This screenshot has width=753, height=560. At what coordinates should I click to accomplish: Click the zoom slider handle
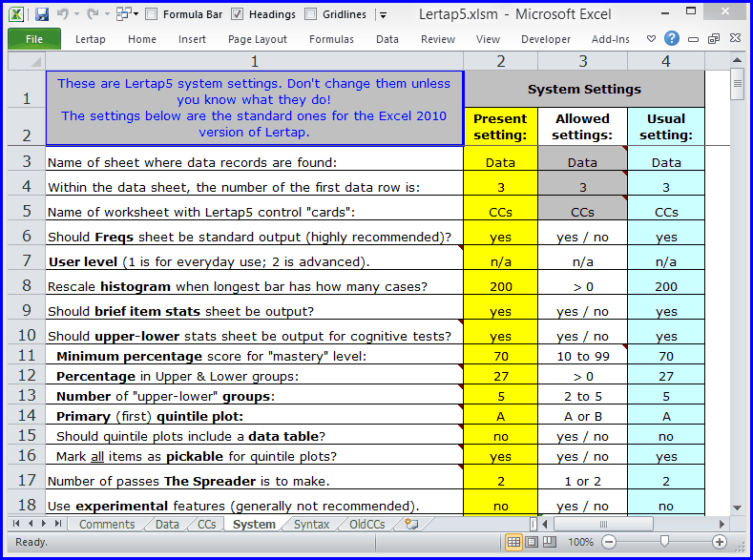click(x=664, y=542)
